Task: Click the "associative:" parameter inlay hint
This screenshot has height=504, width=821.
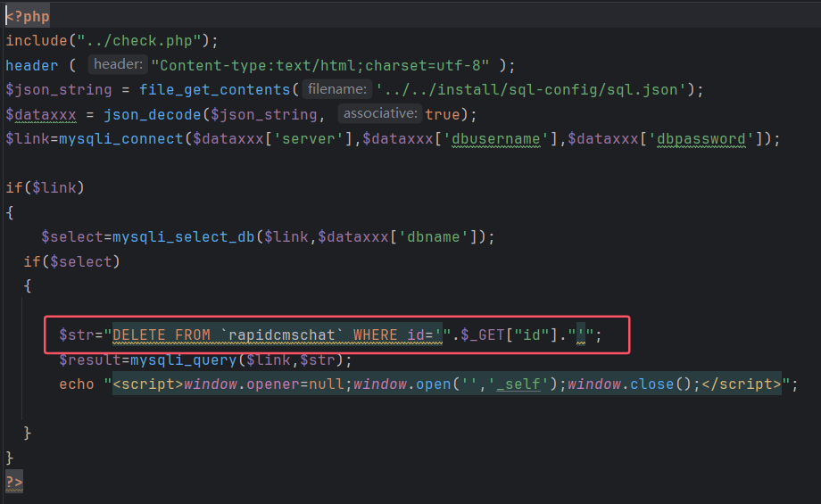Action: [380, 114]
